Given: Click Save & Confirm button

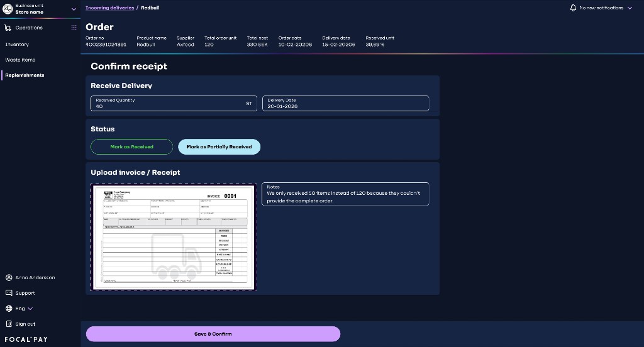Looking at the screenshot, I should (x=213, y=334).
